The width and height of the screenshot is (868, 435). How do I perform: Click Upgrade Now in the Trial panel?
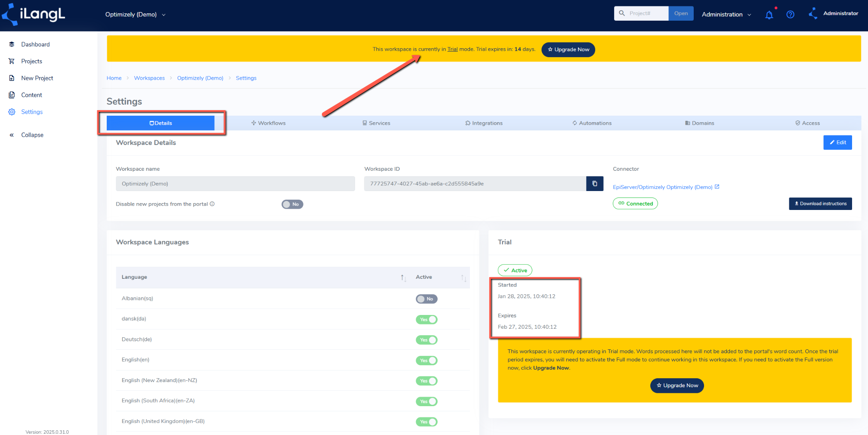pyautogui.click(x=677, y=386)
